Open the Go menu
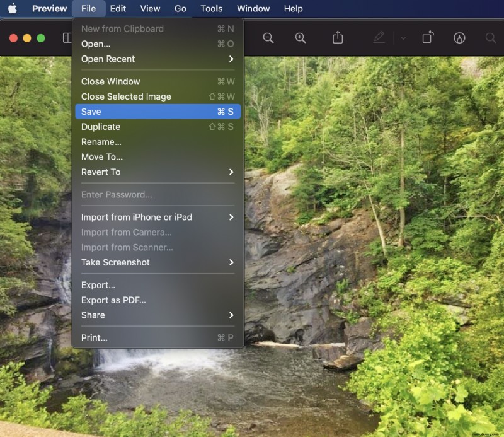Viewport: 504px width, 437px height. pos(180,9)
